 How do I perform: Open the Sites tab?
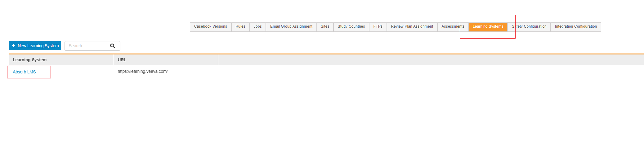coord(325,27)
